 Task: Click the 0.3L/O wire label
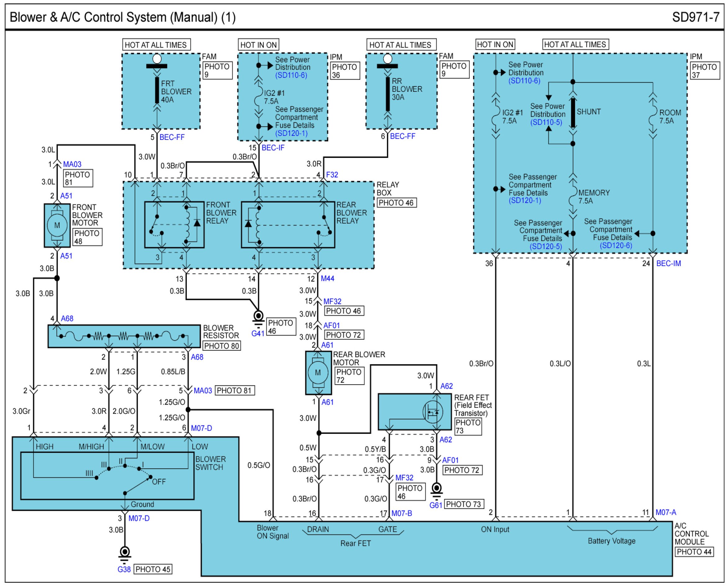(x=560, y=364)
